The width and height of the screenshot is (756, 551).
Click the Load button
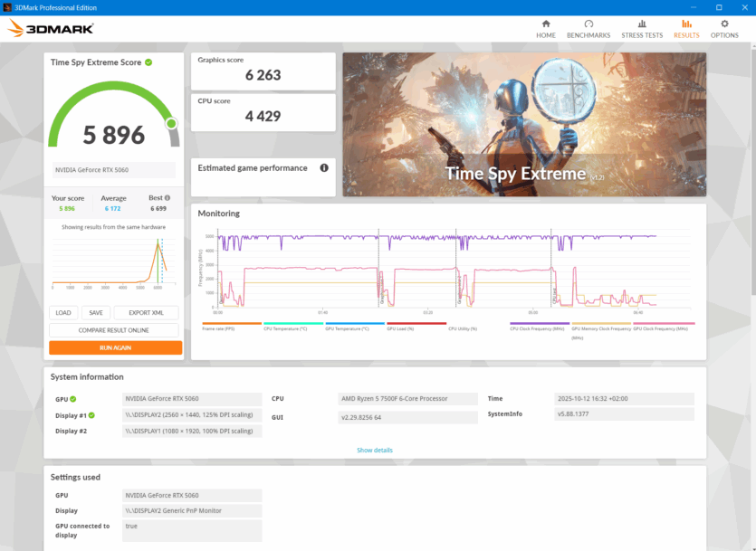[63, 313]
